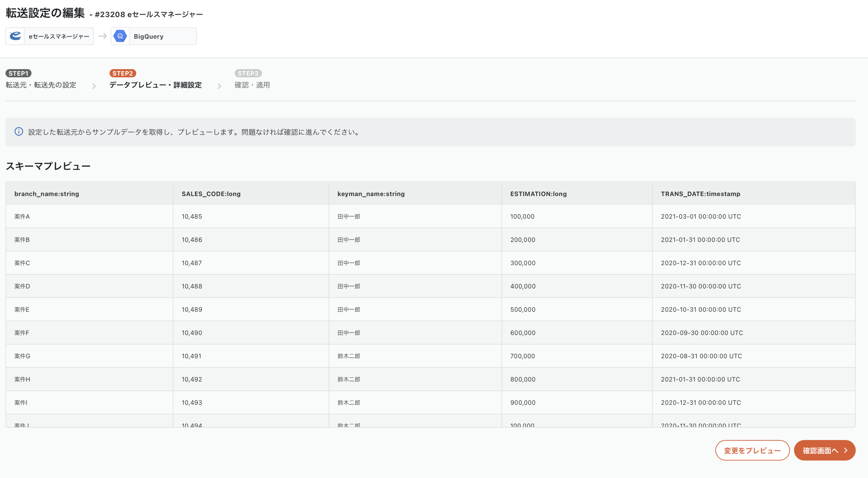Screen dimensions: 868x478
Task: Click sales code 10,492
Action: [x=192, y=379]
